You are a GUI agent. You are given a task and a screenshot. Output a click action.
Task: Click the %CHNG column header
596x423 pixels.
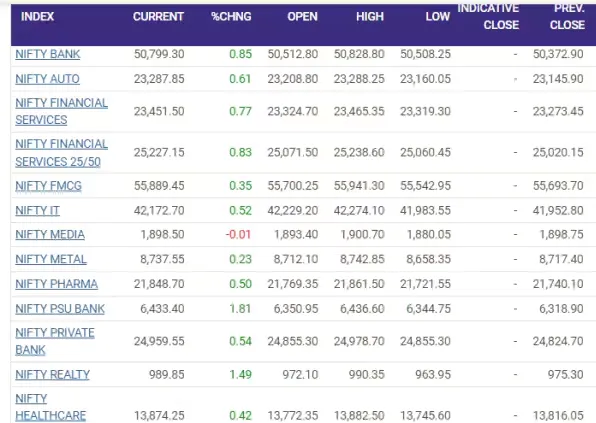(x=231, y=17)
